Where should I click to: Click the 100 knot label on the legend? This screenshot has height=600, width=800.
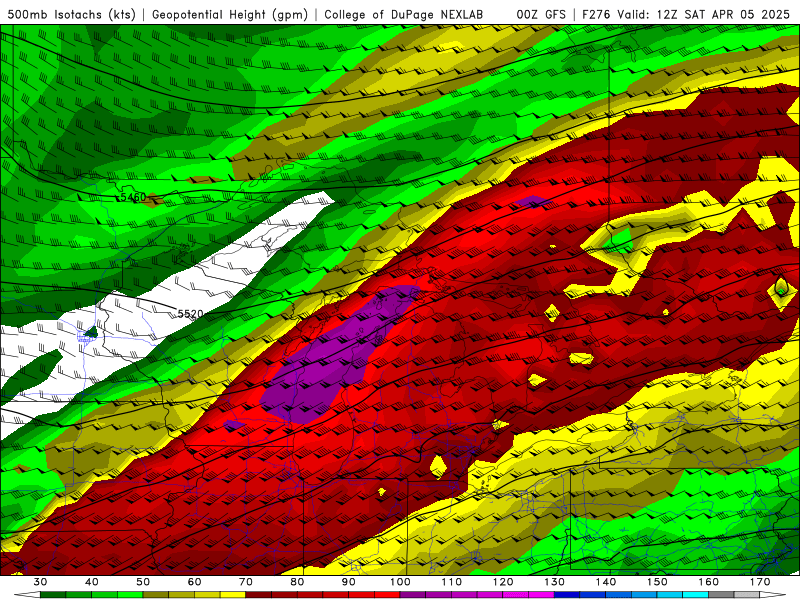click(x=400, y=582)
